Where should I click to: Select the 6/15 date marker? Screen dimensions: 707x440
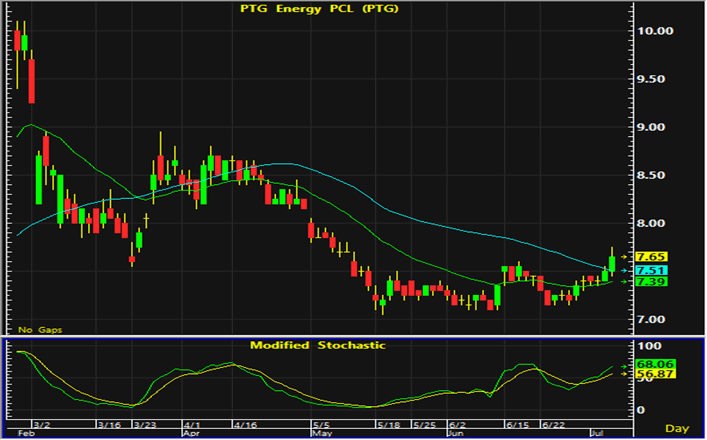[517, 425]
